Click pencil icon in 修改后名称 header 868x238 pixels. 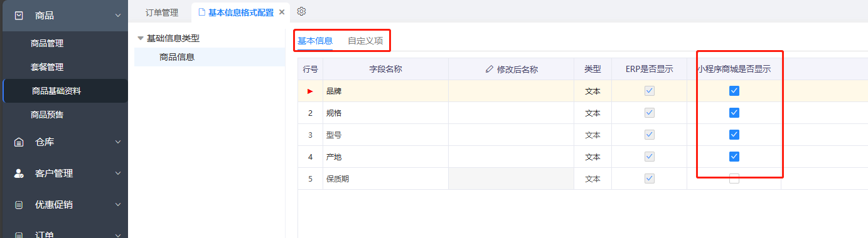click(x=490, y=70)
